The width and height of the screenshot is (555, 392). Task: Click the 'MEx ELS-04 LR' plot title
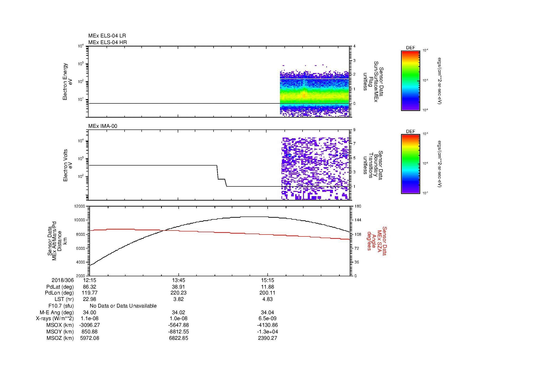(107, 36)
